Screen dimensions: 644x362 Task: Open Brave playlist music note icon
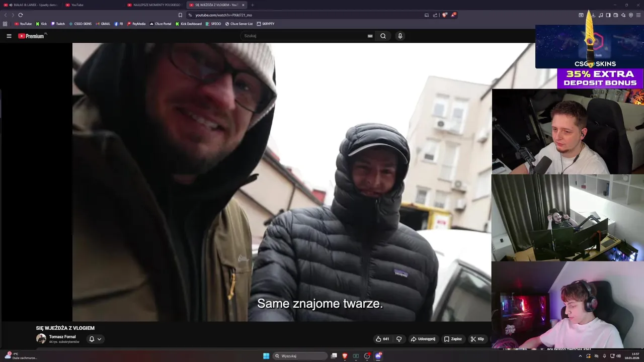coord(601,15)
